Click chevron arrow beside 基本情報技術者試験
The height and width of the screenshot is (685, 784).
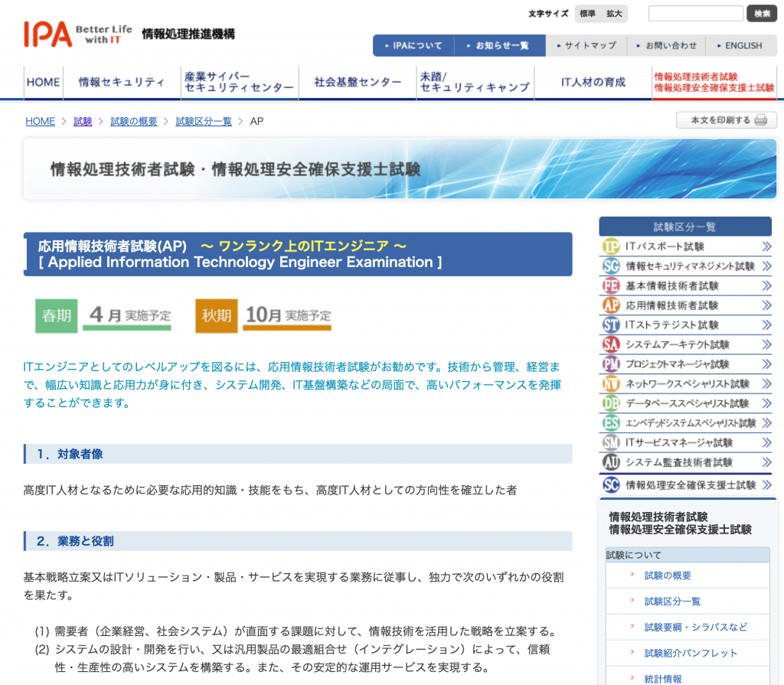coord(766,285)
